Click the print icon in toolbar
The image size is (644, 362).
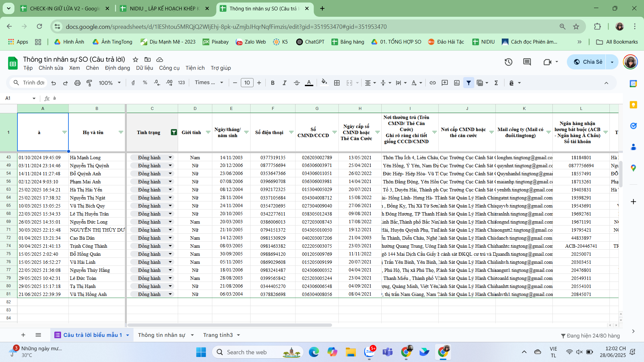(x=77, y=83)
